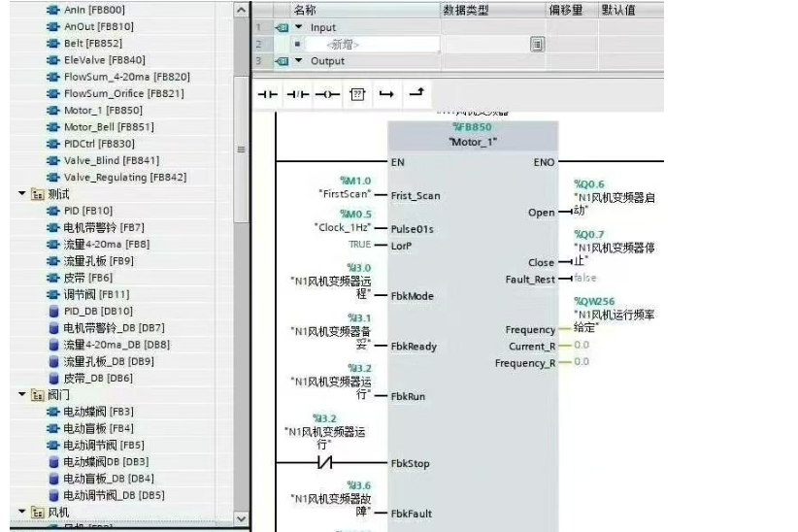Insert a normally open contact
Image resolution: width=798 pixels, height=532 pixels.
pyautogui.click(x=268, y=94)
